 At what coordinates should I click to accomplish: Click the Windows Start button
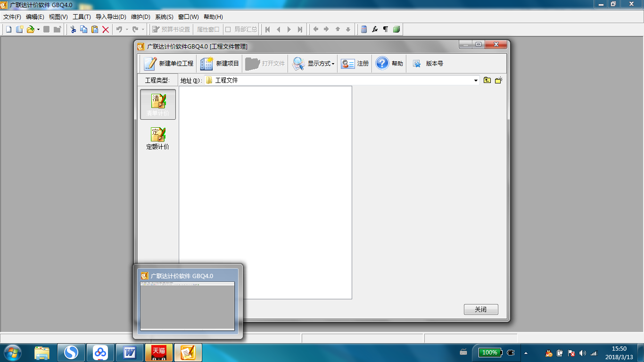[13, 352]
